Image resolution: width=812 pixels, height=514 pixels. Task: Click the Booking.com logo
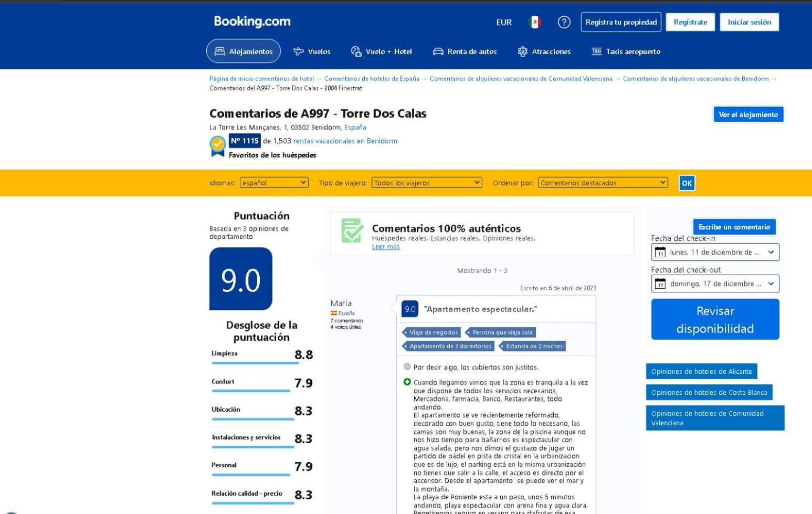[252, 22]
